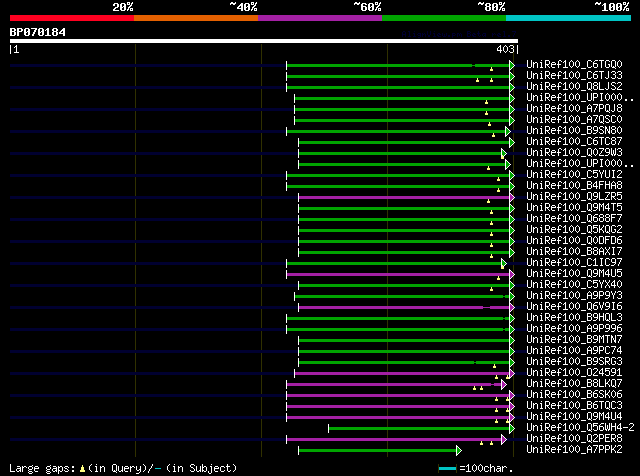
Task: Click the yellow gap marker under the UniRef100_B9SN80 bar
Action: 493,135
